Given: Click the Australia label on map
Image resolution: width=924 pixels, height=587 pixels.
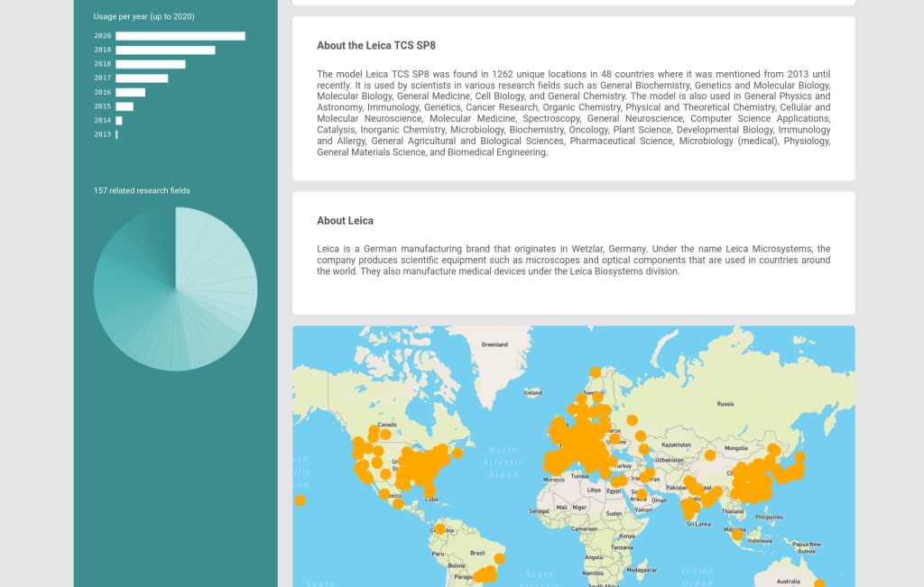Looking at the screenshot, I should [x=789, y=581].
